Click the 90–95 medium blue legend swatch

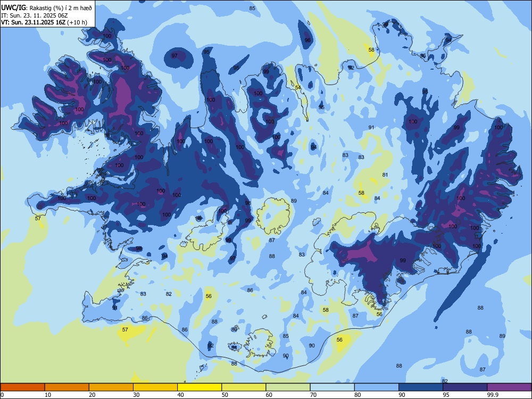click(421, 387)
